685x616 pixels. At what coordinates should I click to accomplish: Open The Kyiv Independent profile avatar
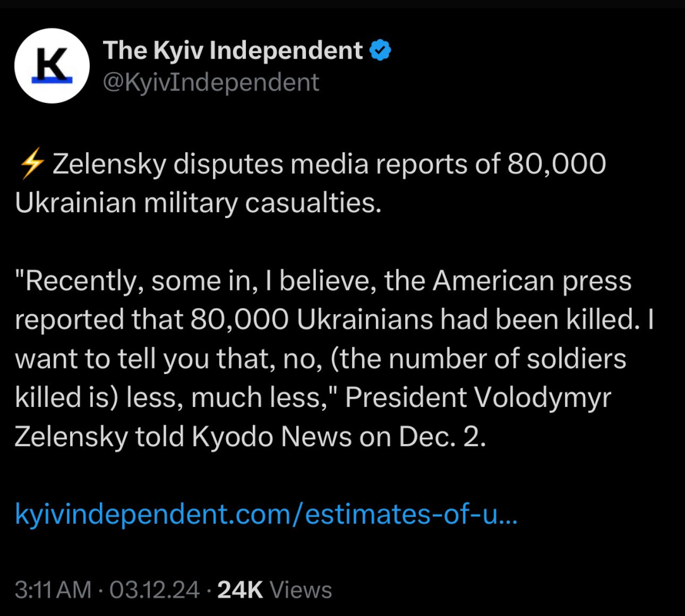[x=52, y=66]
